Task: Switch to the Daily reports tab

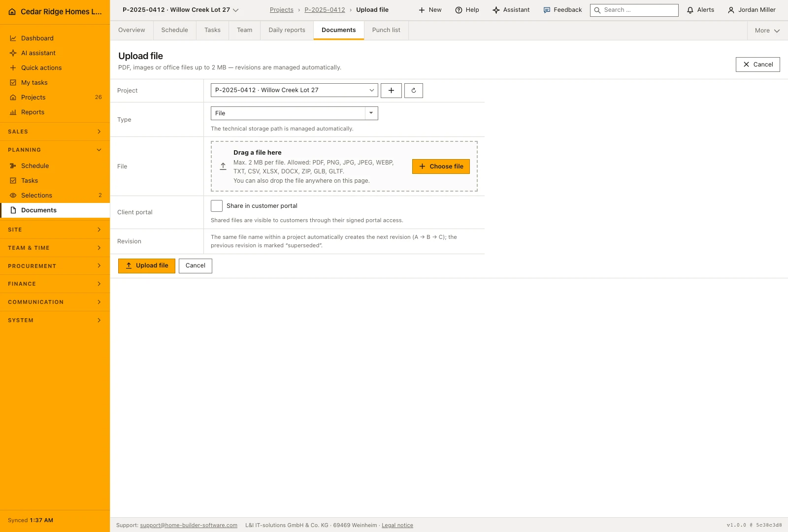Action: (x=287, y=30)
